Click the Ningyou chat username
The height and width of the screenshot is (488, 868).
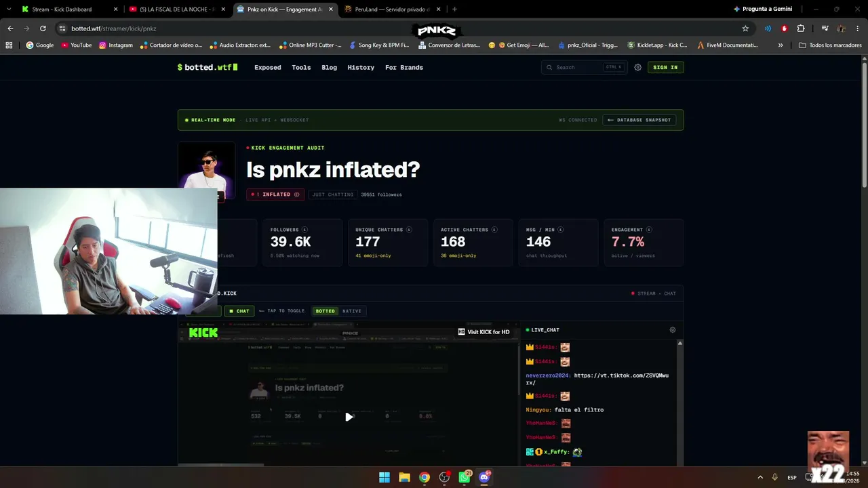pos(538,410)
